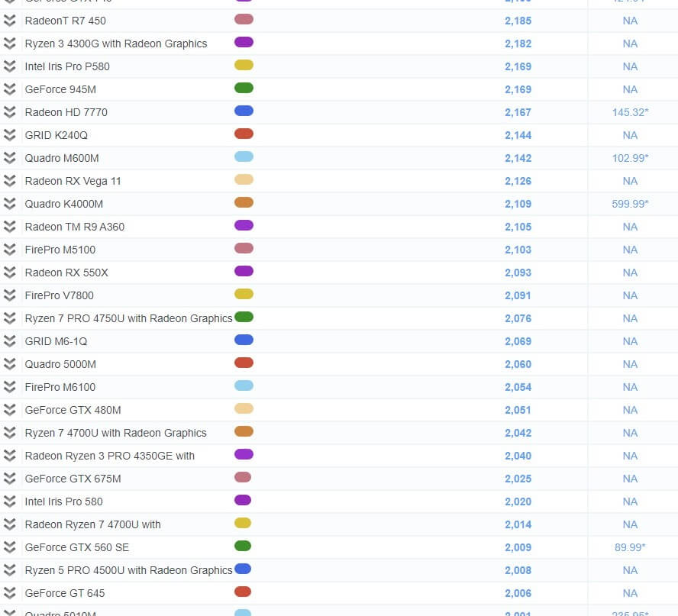
Task: Open Radeon Ryzen 3 PRO 4350GE with
Action: tap(109, 456)
